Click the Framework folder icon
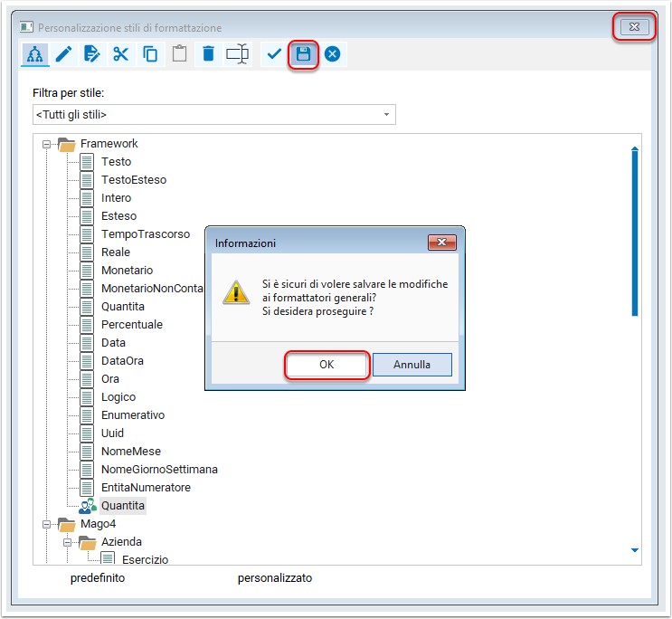This screenshot has height=619, width=672. point(67,144)
